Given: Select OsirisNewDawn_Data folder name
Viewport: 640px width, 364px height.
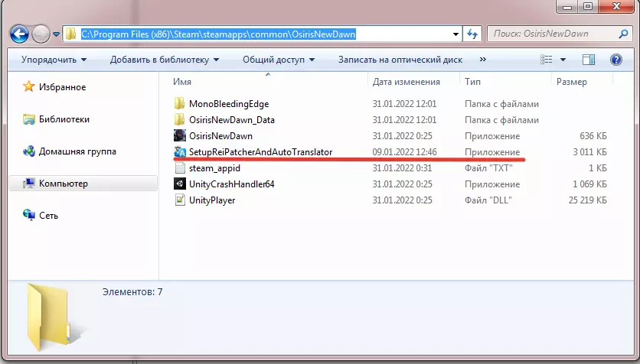Looking at the screenshot, I should [x=232, y=120].
